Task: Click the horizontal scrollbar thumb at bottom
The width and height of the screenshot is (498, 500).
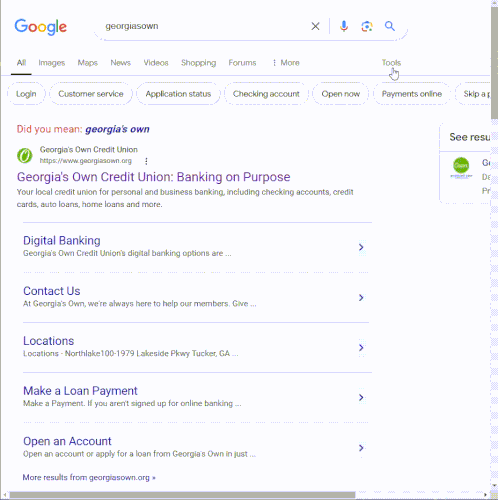Action: (182, 495)
